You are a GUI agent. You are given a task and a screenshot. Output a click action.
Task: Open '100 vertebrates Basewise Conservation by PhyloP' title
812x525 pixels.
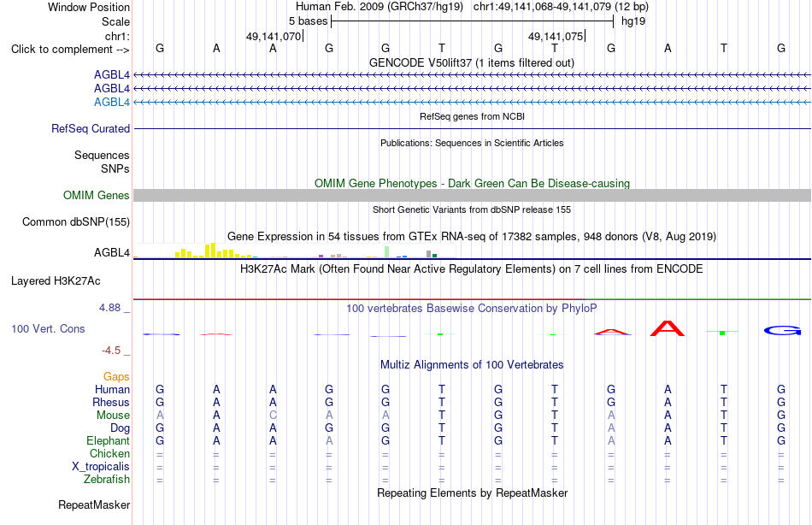click(x=472, y=309)
